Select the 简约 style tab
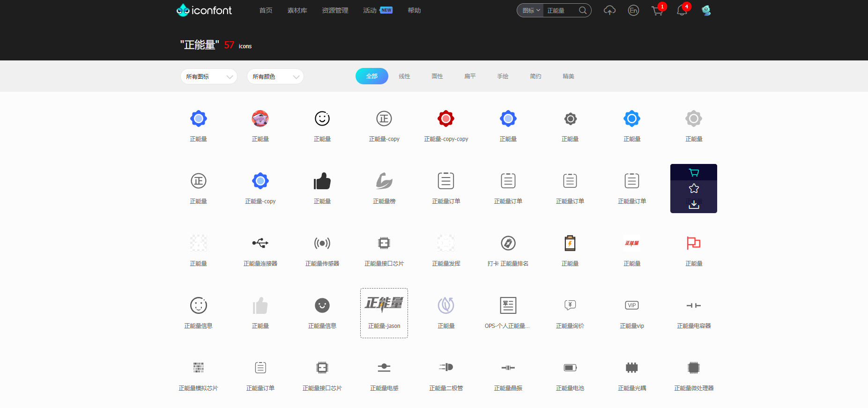 [536, 76]
